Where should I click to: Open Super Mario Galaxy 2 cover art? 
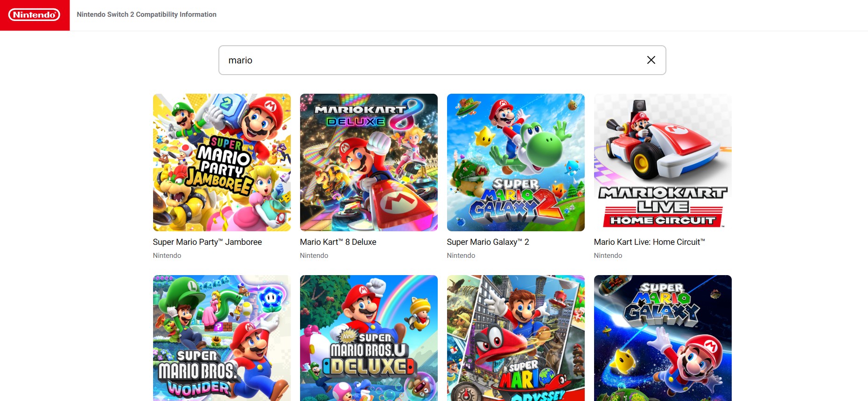pos(516,162)
